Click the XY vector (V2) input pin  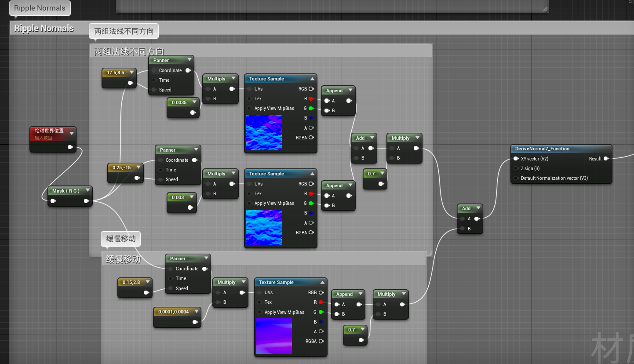click(515, 159)
